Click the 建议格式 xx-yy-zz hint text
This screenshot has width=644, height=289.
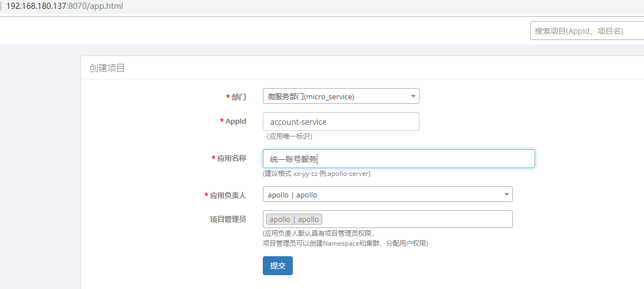316,174
